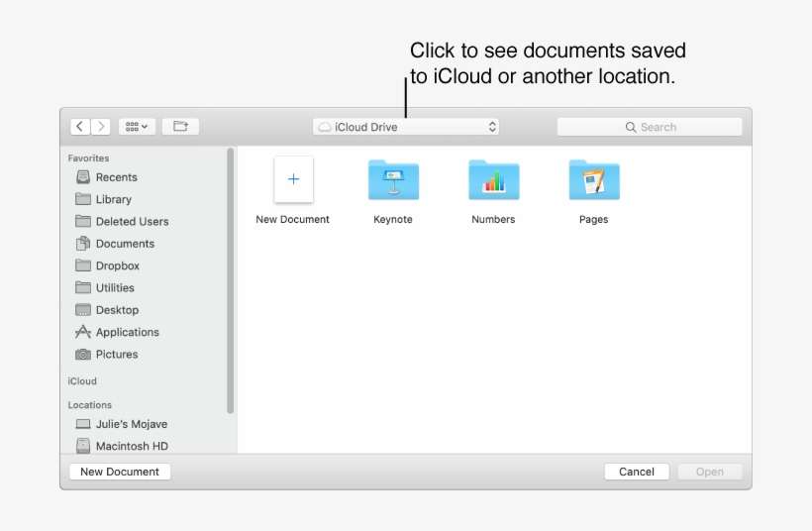Viewport: 812px width, 531px height.
Task: Click the sidebar vertical scrollbar
Action: (231, 280)
